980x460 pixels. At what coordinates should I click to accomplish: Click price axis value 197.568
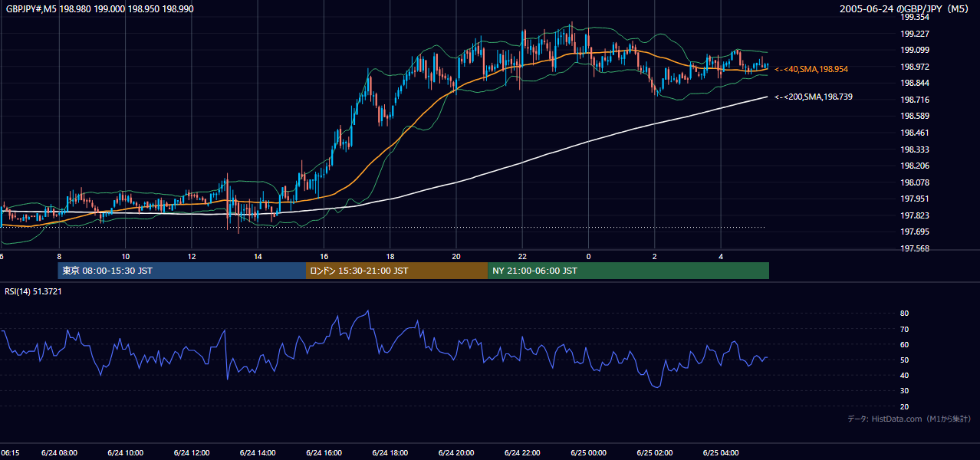click(x=915, y=248)
